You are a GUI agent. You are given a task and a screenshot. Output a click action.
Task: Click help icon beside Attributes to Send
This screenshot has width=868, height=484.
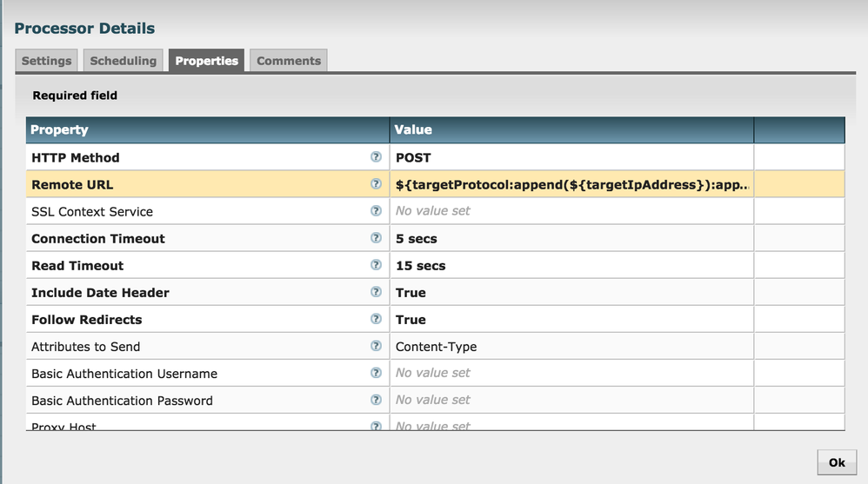(376, 346)
